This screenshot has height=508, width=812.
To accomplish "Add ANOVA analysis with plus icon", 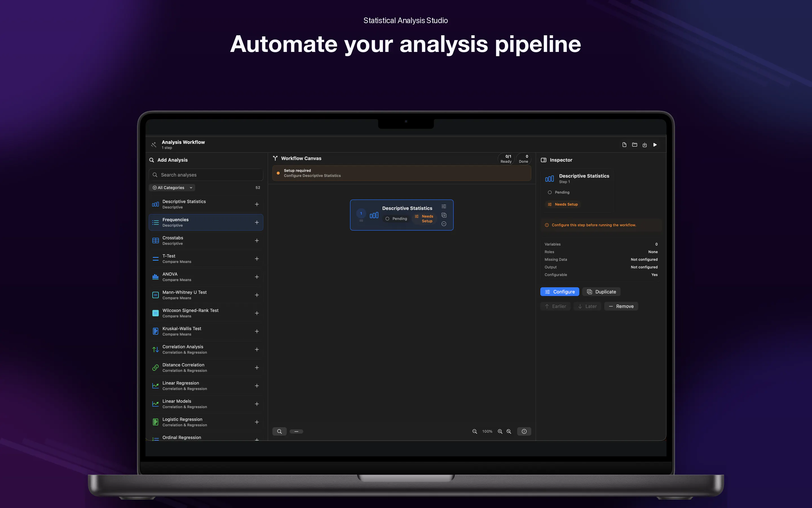I will (x=257, y=277).
